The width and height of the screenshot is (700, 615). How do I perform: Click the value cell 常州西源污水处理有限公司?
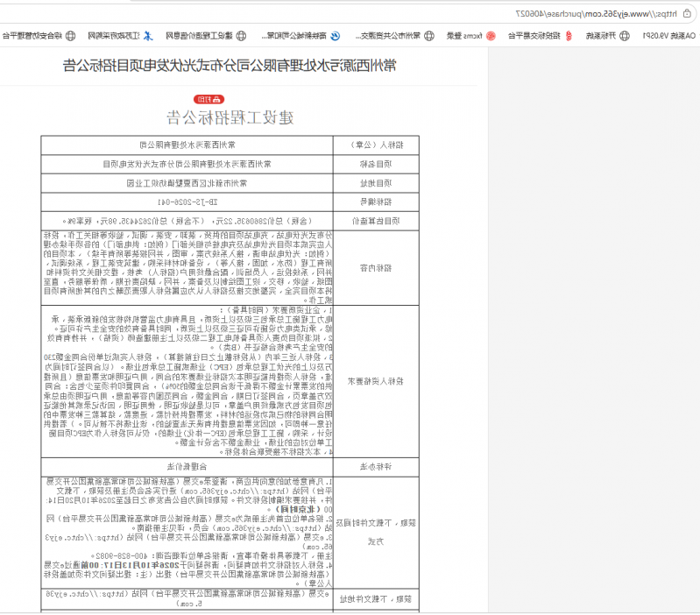pyautogui.click(x=187, y=145)
